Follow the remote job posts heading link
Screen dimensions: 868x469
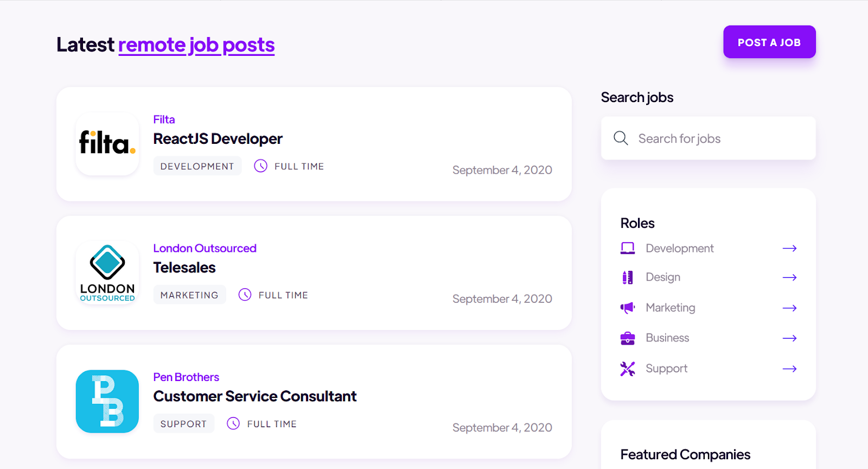click(x=196, y=45)
